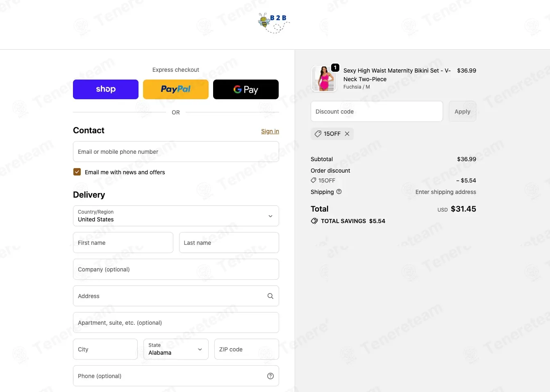This screenshot has width=550, height=392.
Task: Select Google Pay express checkout
Action: pyautogui.click(x=246, y=89)
